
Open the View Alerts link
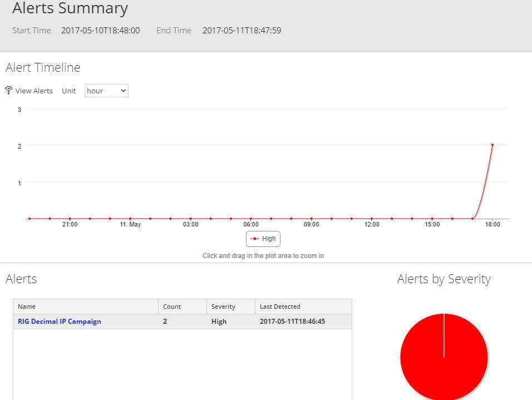coord(34,91)
